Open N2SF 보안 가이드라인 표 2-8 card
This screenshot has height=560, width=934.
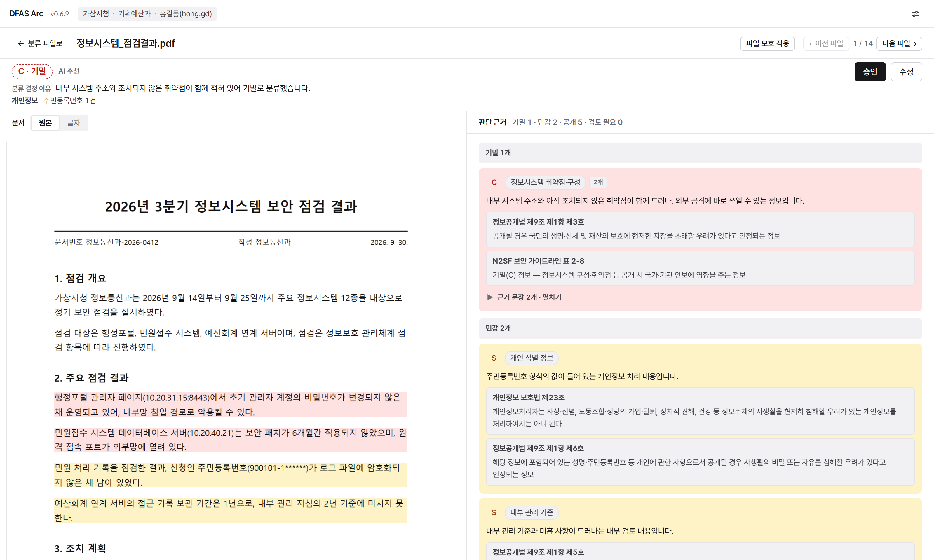(700, 268)
